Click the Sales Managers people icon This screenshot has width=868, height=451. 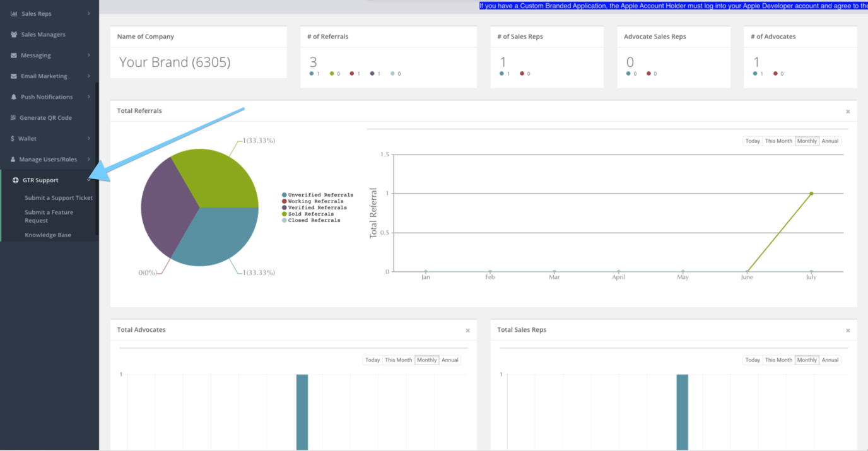[14, 35]
